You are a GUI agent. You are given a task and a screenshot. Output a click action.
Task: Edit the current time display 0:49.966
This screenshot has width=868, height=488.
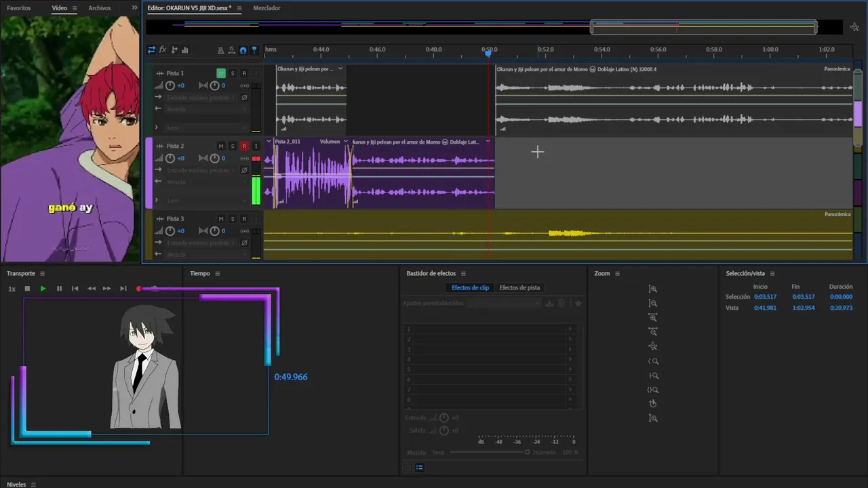tap(291, 377)
